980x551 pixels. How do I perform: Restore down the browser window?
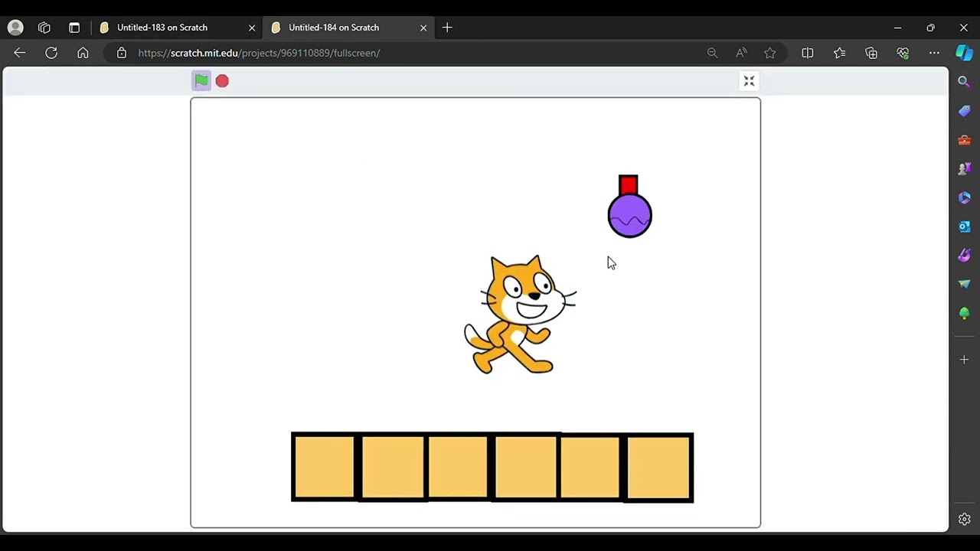(930, 28)
